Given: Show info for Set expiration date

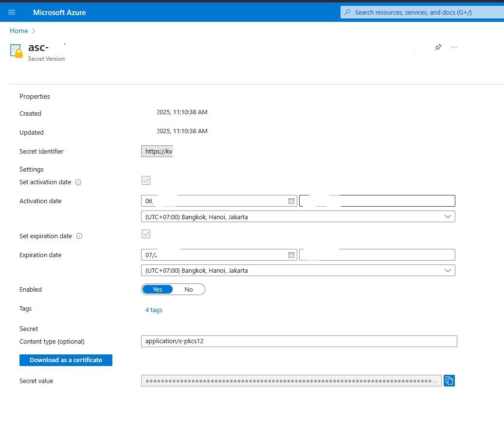Looking at the screenshot, I should [79, 236].
